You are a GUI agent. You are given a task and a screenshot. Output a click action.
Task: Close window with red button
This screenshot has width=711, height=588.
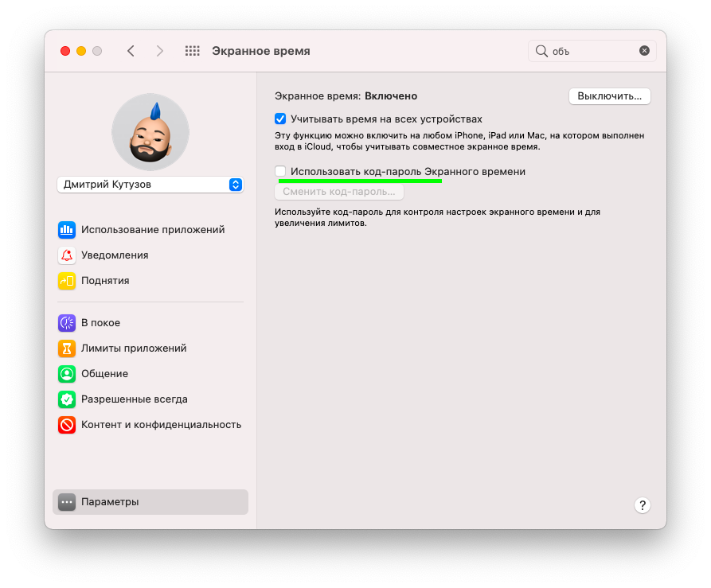click(x=65, y=51)
